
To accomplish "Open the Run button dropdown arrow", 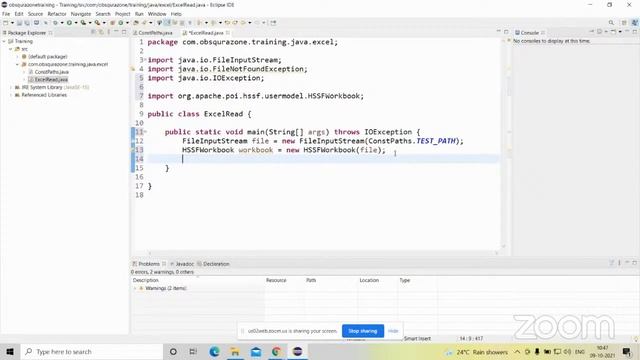I will 76,23.
